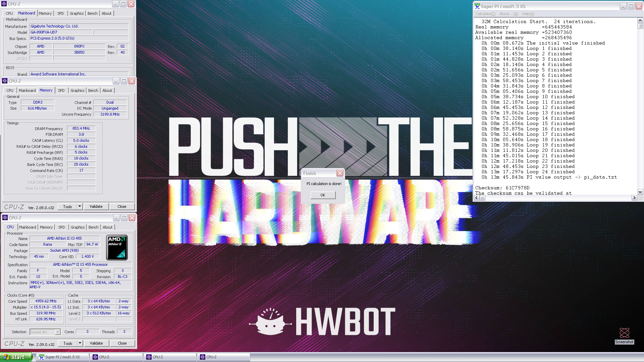Open About tab in bottom CPU-Z window
The image size is (644, 362).
point(108,227)
